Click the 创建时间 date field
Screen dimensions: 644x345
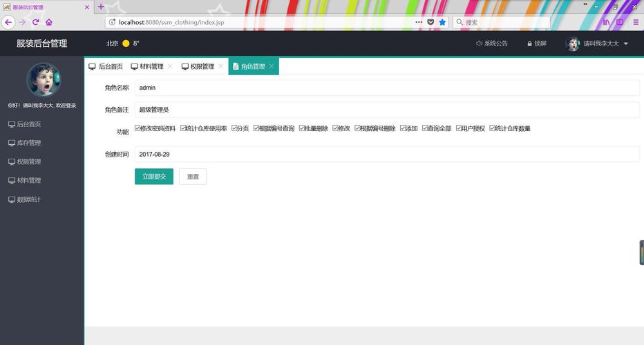point(387,155)
